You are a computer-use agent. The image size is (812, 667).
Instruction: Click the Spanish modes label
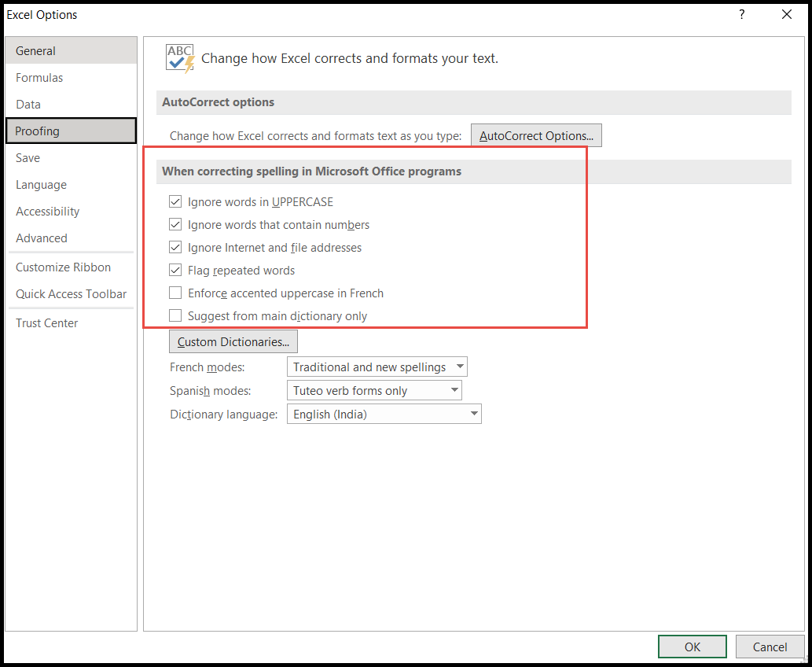point(210,391)
